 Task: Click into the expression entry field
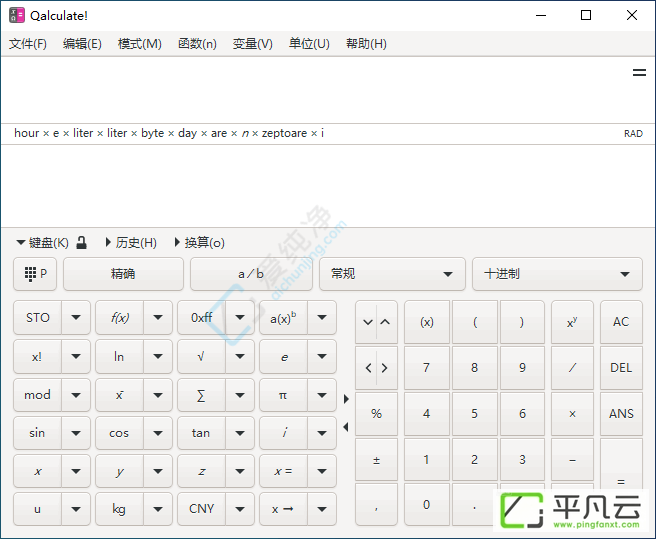pyautogui.click(x=314, y=90)
